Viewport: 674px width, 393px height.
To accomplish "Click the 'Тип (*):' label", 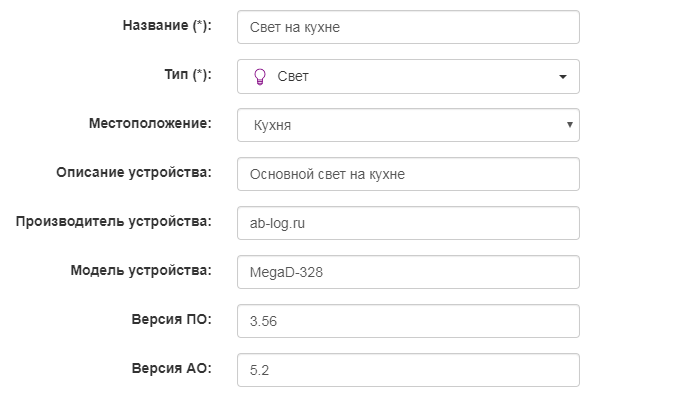I will [188, 74].
